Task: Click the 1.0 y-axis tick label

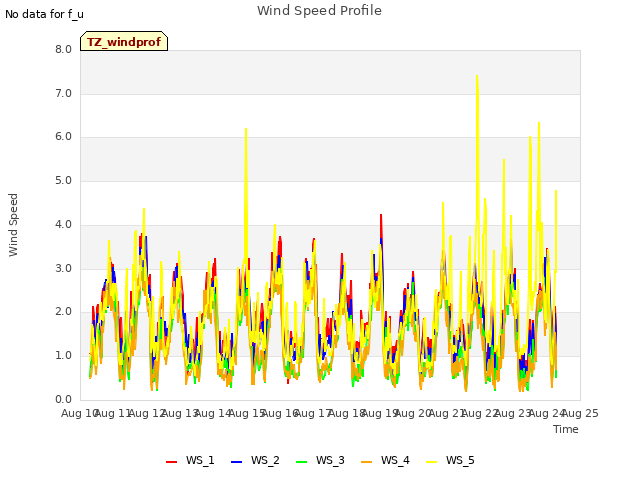Action: (63, 356)
